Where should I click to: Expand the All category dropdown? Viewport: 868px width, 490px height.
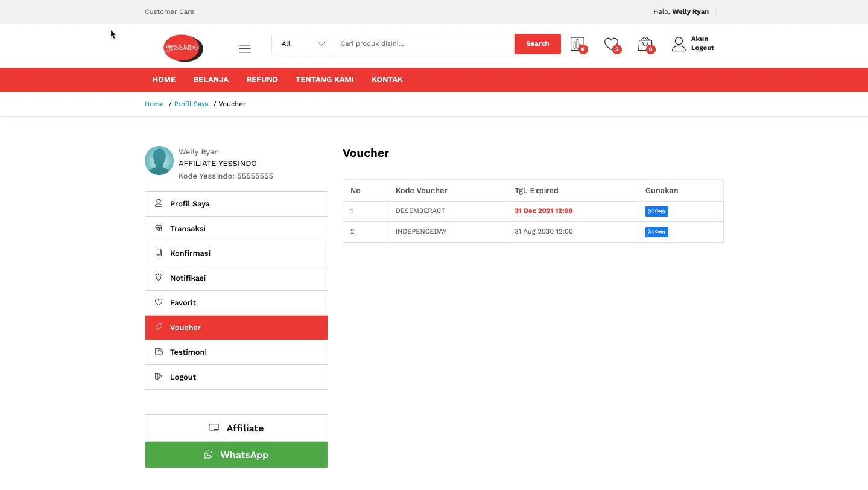tap(302, 44)
